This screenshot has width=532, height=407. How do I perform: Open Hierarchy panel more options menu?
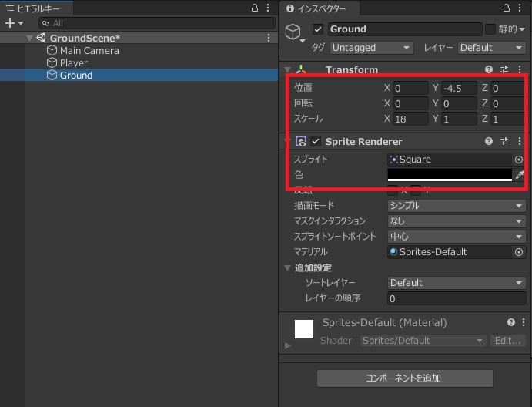tap(268, 8)
